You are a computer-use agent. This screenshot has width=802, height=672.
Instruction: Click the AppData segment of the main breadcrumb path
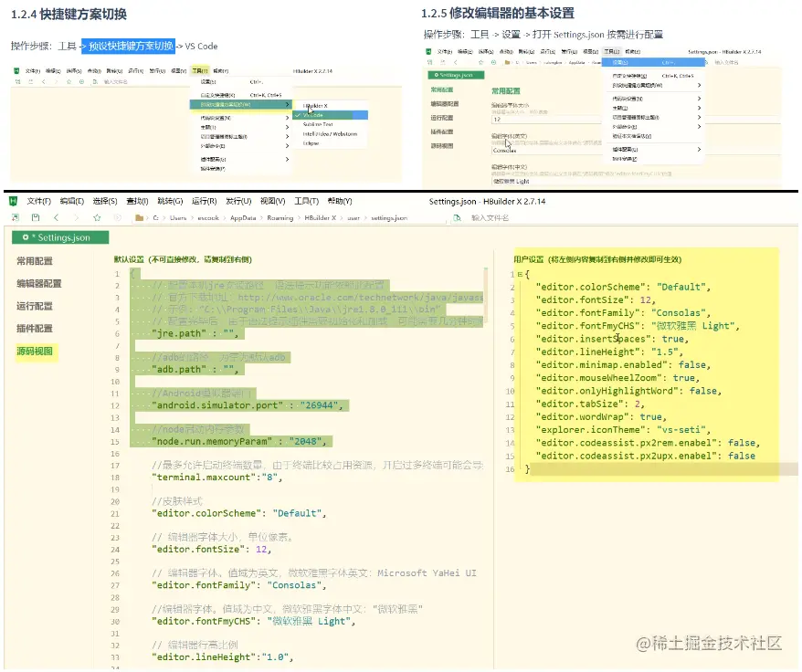coord(243,218)
